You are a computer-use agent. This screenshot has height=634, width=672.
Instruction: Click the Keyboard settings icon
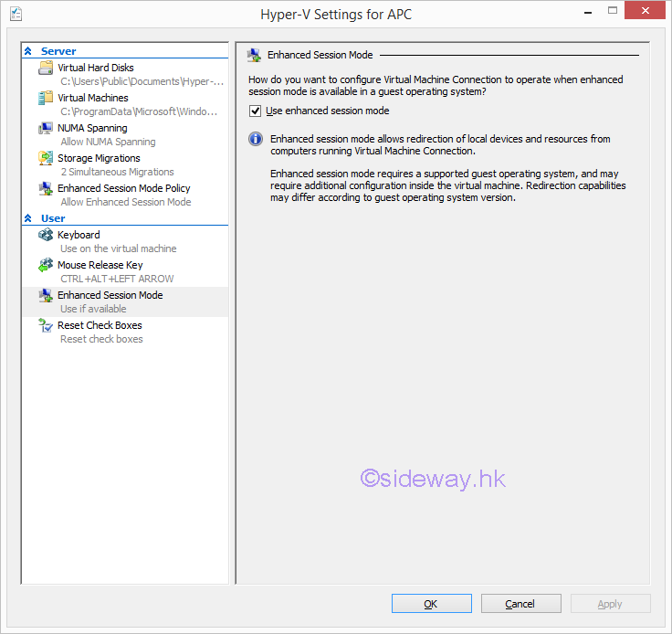pos(46,236)
